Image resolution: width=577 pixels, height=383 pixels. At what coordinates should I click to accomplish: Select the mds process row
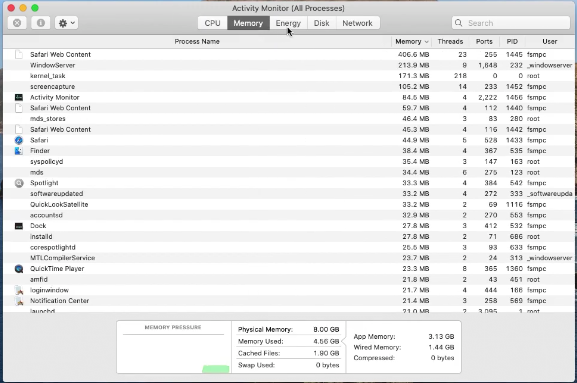pyautogui.click(x=288, y=172)
